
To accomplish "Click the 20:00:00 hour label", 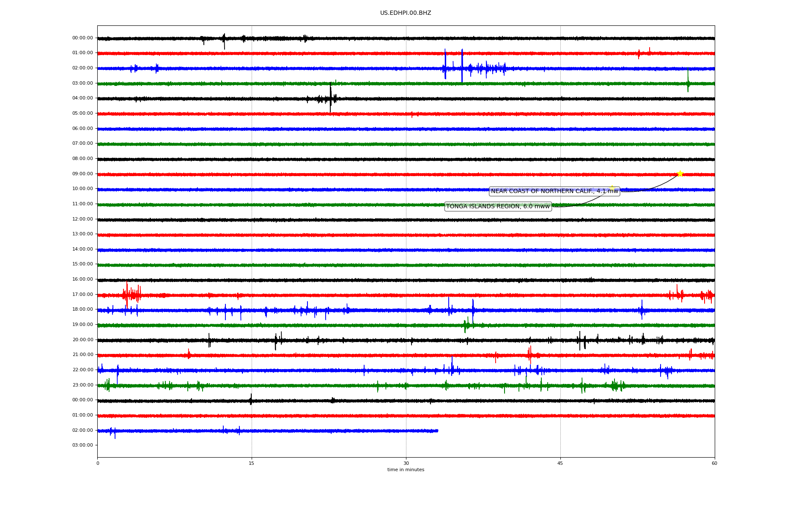I will pos(82,340).
